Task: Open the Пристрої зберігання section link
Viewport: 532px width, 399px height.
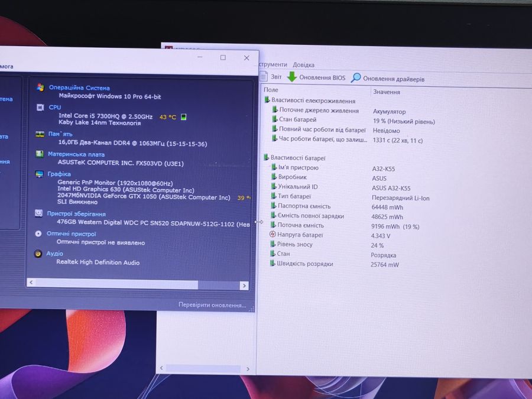Action: pos(76,214)
